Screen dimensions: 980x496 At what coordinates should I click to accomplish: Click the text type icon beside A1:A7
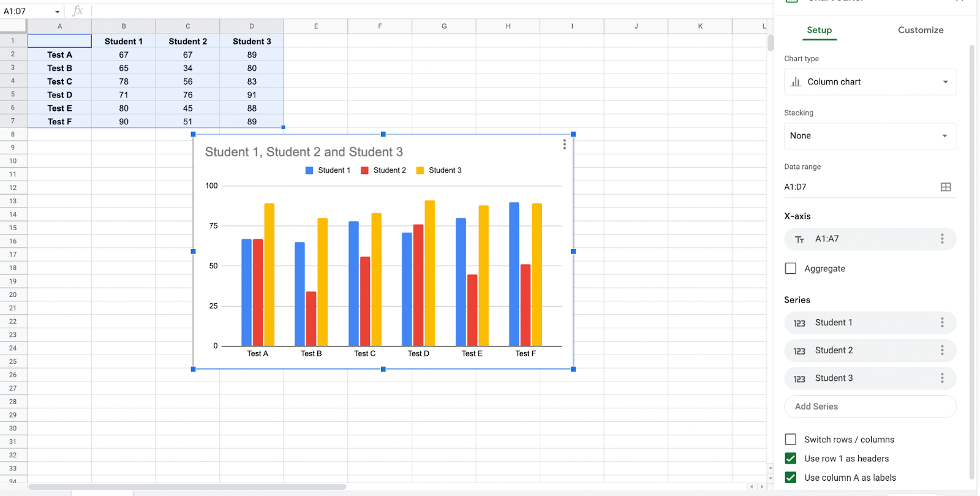click(799, 239)
